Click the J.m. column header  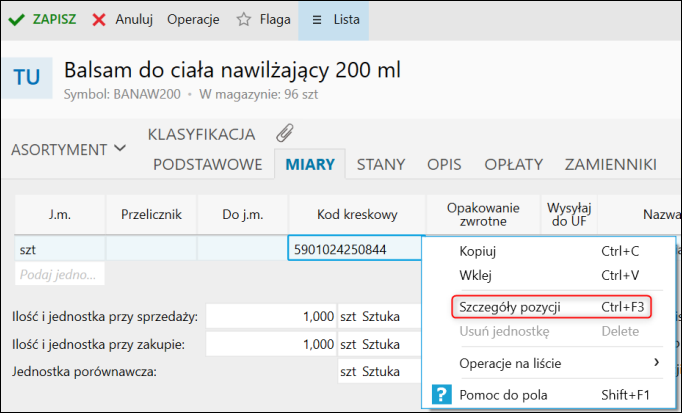pyautogui.click(x=60, y=214)
